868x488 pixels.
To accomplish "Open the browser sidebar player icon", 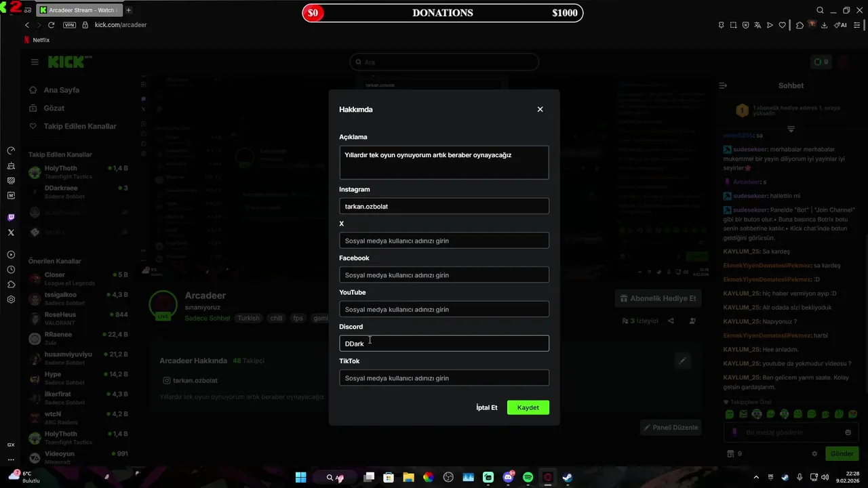I will (11, 255).
